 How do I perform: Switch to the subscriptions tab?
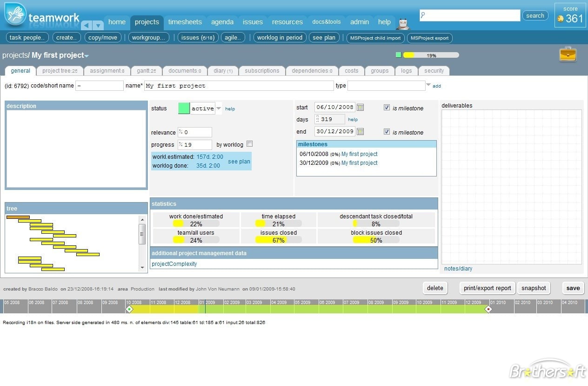click(x=262, y=71)
